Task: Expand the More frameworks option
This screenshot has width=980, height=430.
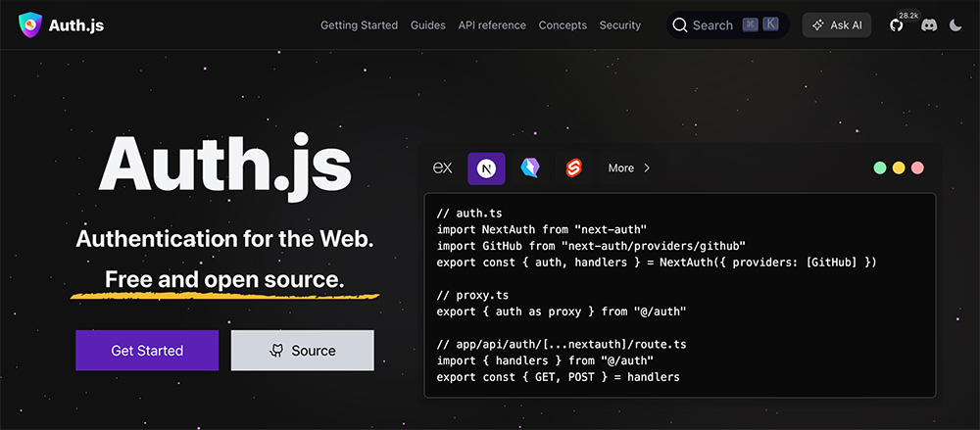Action: [629, 168]
